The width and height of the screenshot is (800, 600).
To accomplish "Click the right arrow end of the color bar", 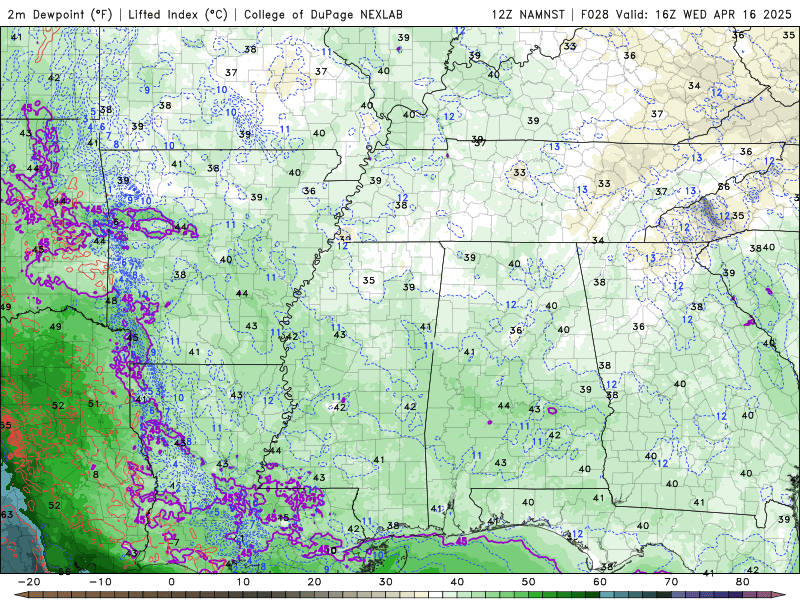I will click(x=779, y=594).
